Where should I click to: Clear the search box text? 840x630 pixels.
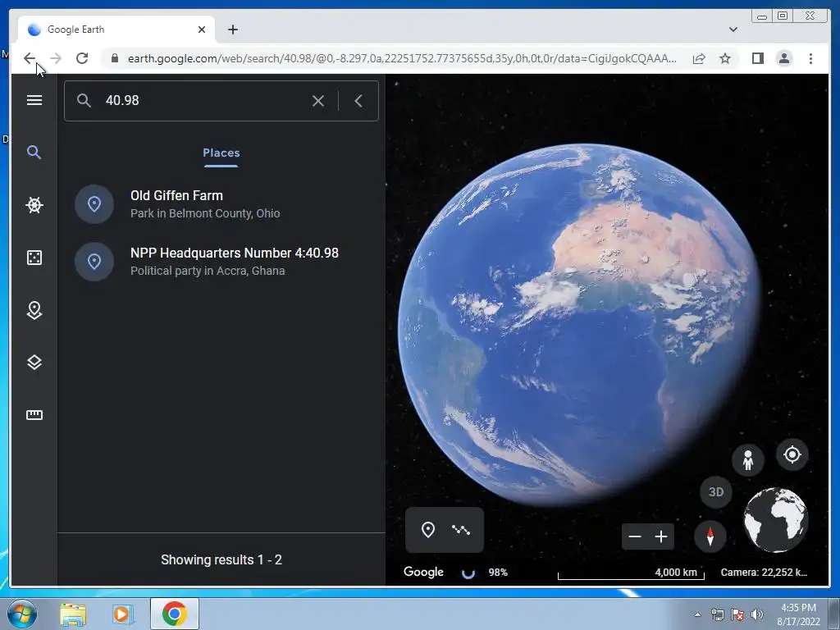pyautogui.click(x=318, y=101)
